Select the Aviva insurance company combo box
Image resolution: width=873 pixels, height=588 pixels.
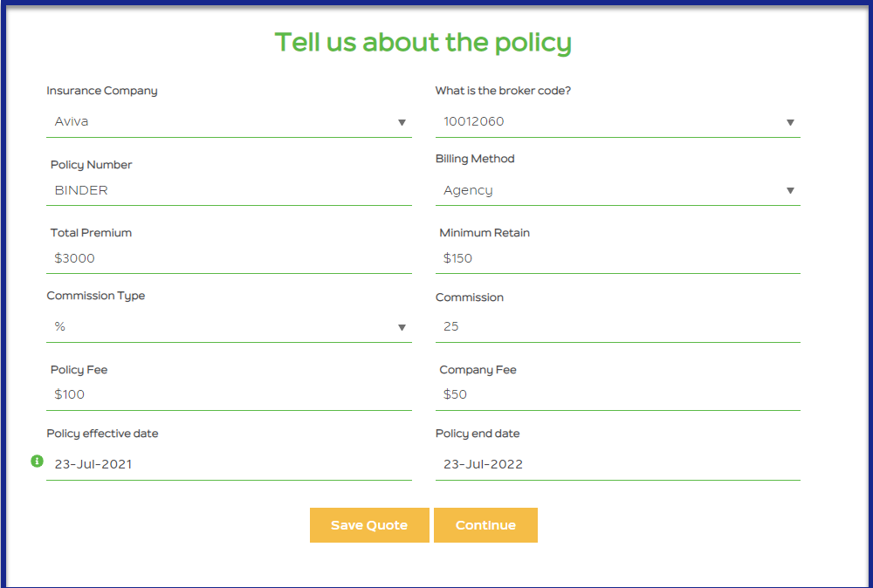[229, 122]
